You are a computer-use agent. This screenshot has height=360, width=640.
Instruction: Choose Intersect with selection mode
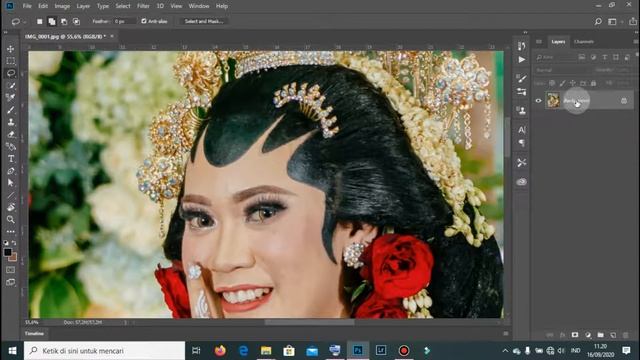pyautogui.click(x=76, y=21)
